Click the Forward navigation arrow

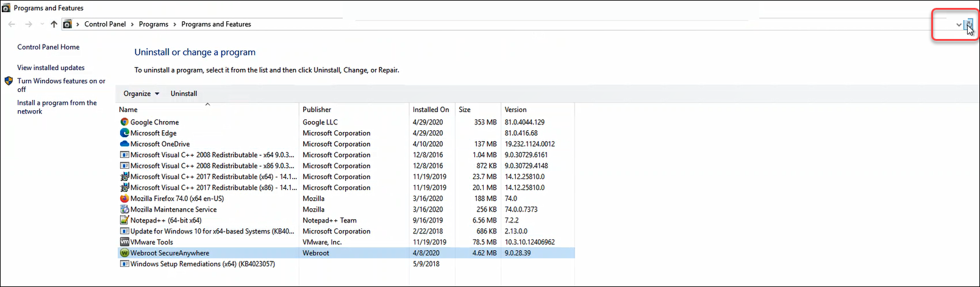(x=29, y=24)
